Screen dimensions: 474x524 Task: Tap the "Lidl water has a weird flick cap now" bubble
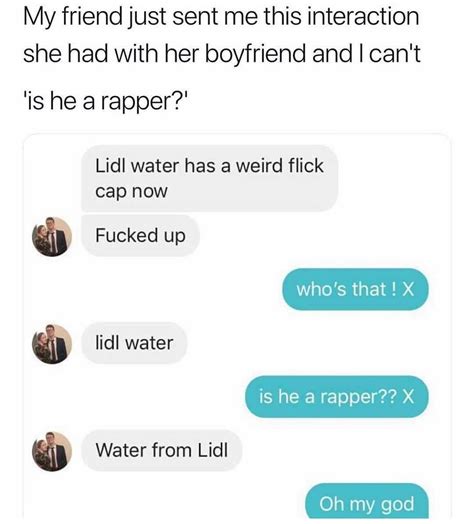tap(210, 178)
